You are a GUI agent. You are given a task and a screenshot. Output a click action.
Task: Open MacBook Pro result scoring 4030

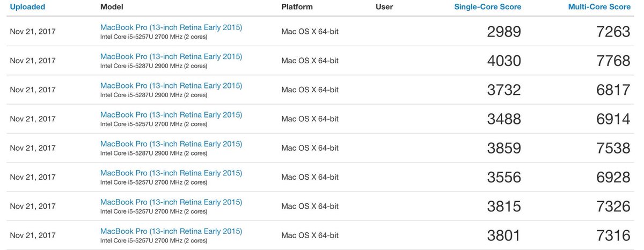(x=171, y=56)
